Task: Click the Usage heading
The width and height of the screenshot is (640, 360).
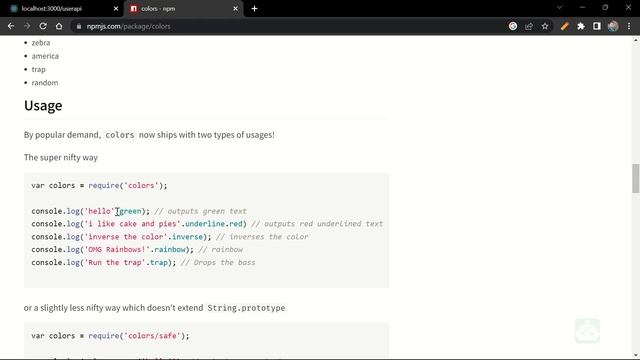Action: click(x=43, y=106)
